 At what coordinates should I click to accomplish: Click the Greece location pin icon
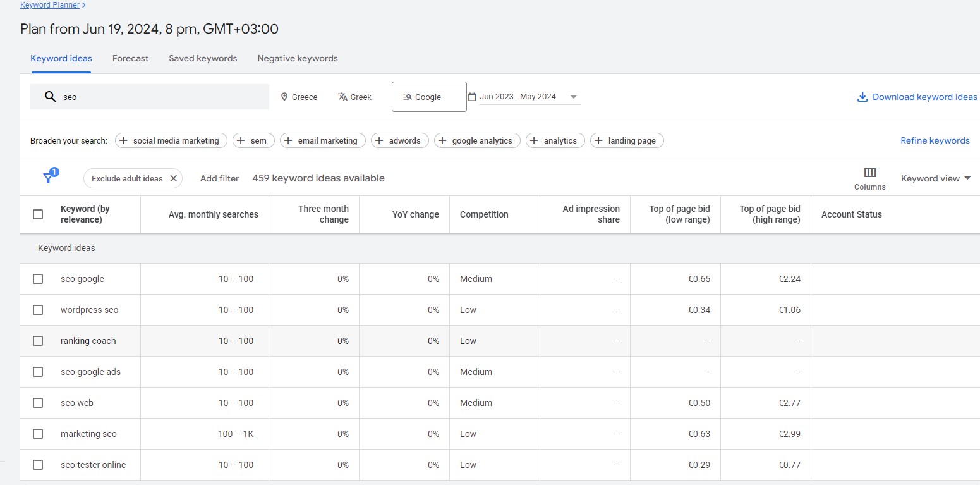[284, 97]
